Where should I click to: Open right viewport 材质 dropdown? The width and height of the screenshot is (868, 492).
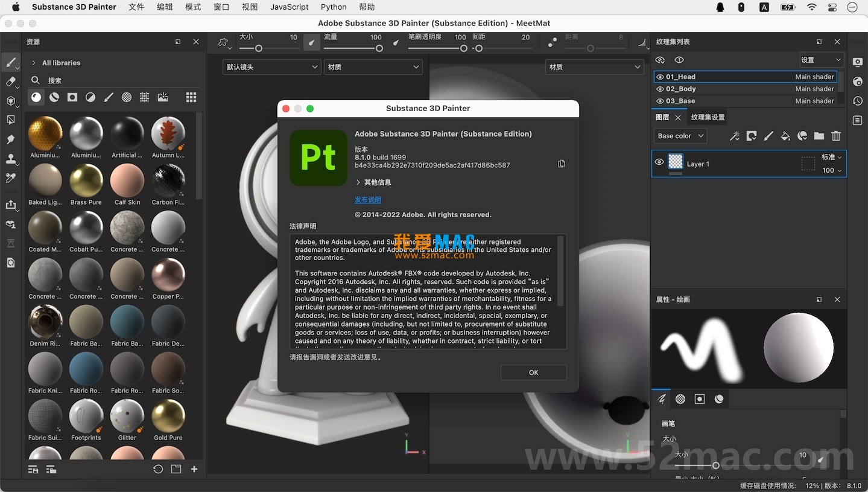click(x=594, y=67)
